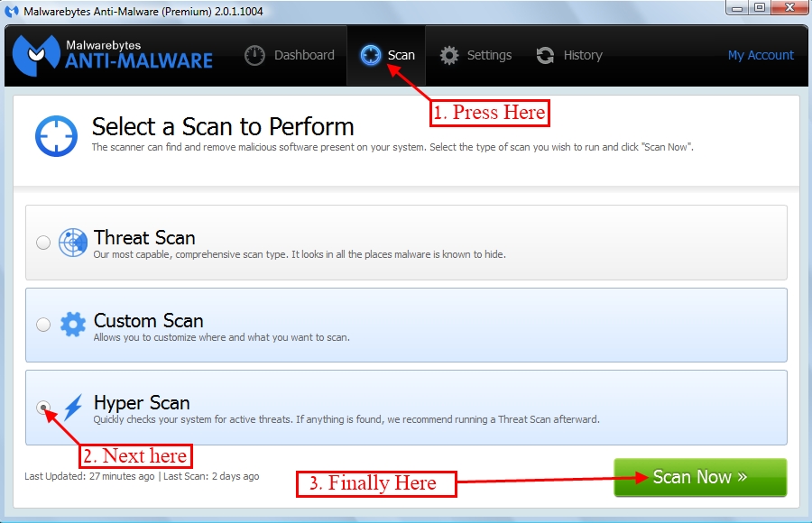Image resolution: width=812 pixels, height=523 pixels.
Task: Go to the Settings tab
Action: pos(489,55)
